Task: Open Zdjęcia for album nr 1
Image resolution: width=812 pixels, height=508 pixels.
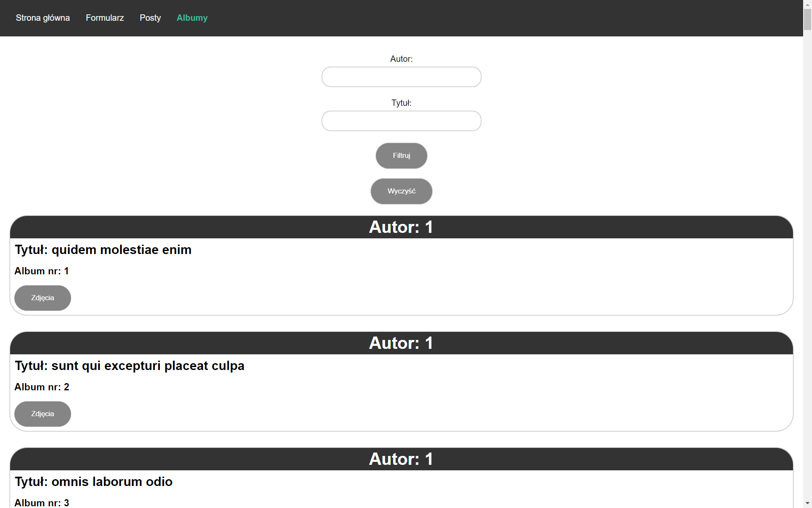Action: 43,298
